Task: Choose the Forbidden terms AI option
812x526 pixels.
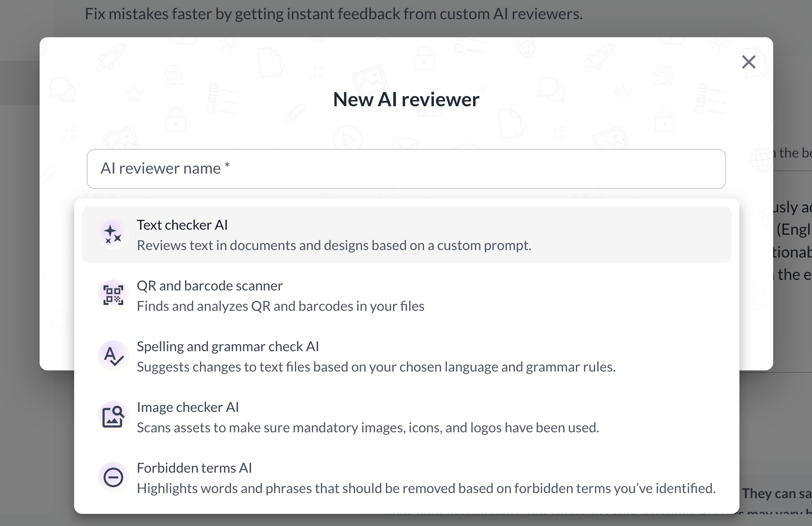Action: click(194, 468)
